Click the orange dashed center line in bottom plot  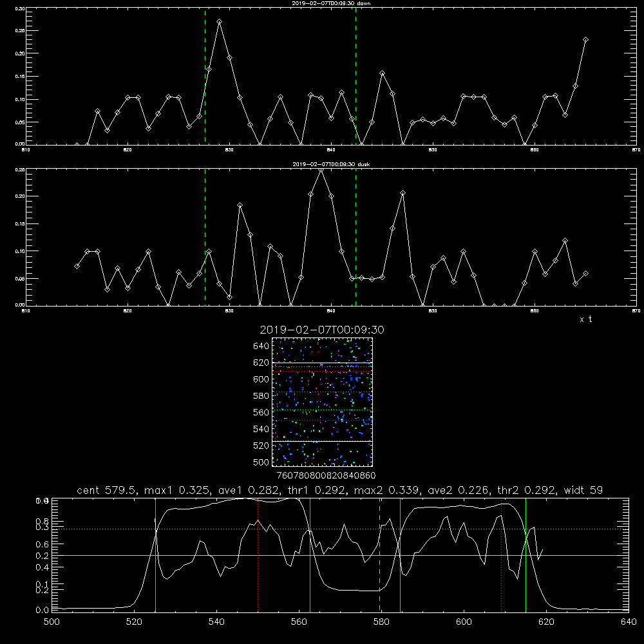pyautogui.click(x=379, y=554)
